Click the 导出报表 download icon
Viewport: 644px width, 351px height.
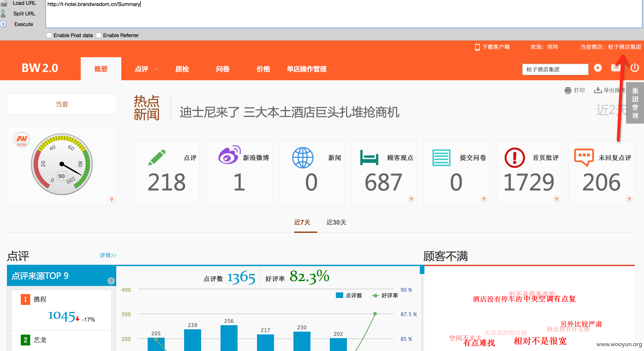(598, 90)
